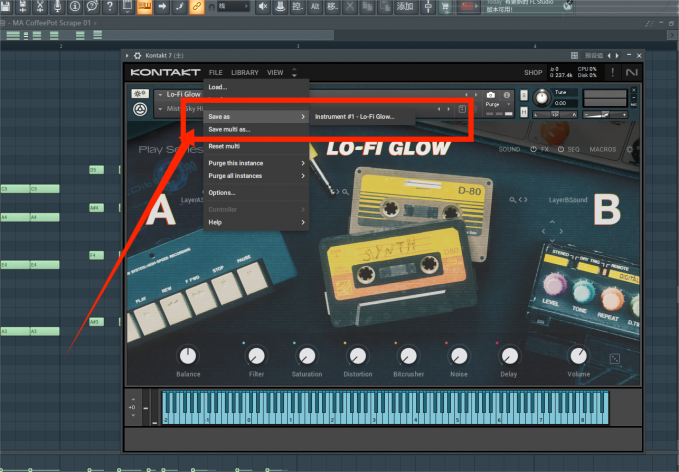The width and height of the screenshot is (679, 472).
Task: Click the grid detach icon in Kontakt title bar
Action: coord(574,55)
